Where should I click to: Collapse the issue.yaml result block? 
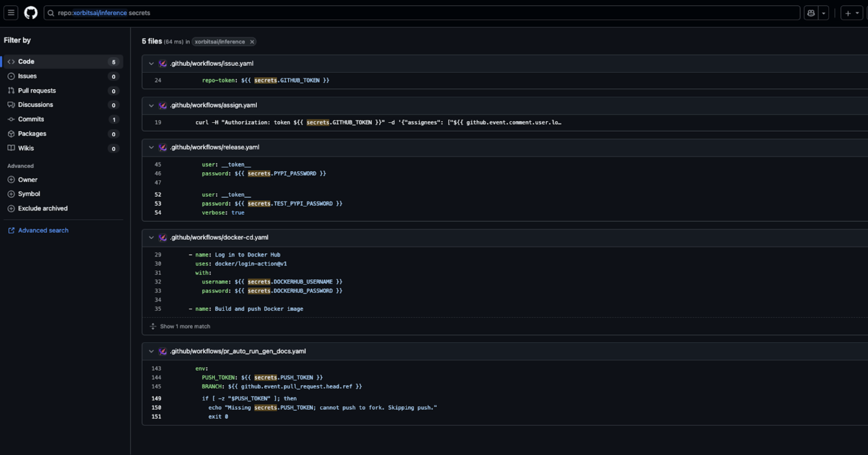[x=151, y=63]
